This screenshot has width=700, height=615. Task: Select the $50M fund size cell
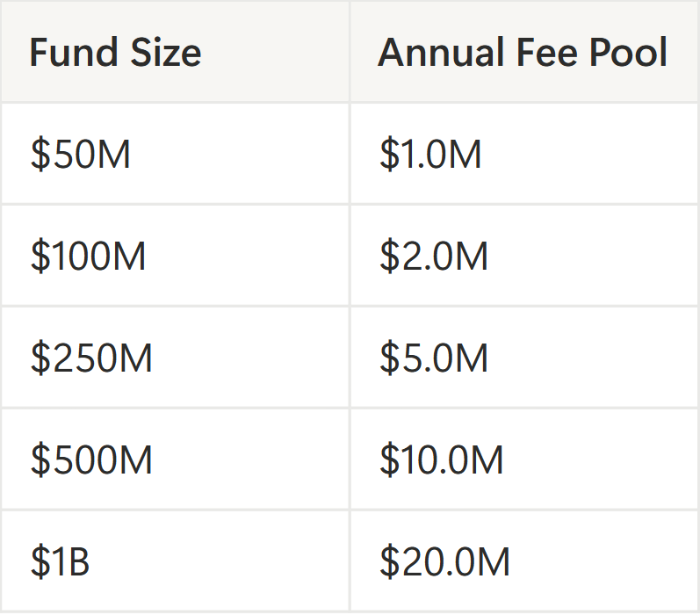click(x=81, y=156)
